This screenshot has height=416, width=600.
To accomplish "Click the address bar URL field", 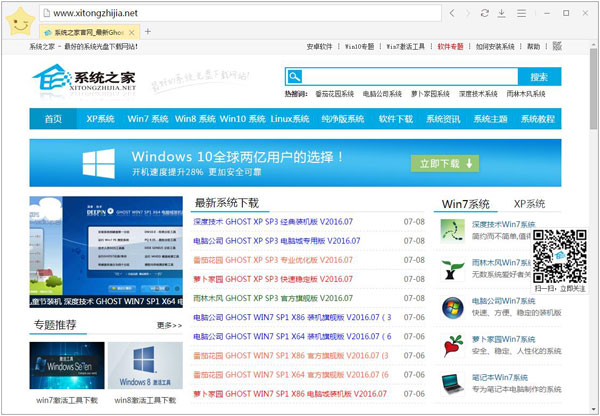I will [240, 13].
